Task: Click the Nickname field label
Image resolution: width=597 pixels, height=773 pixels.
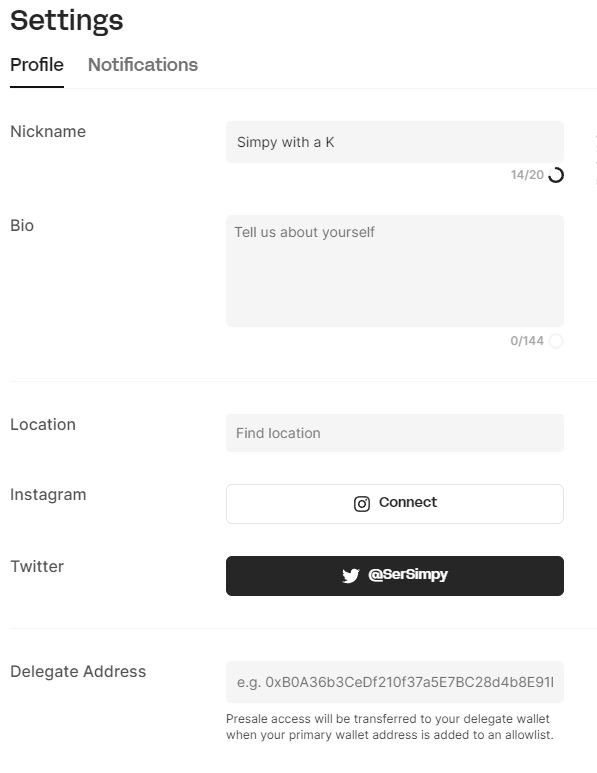Action: point(48,132)
